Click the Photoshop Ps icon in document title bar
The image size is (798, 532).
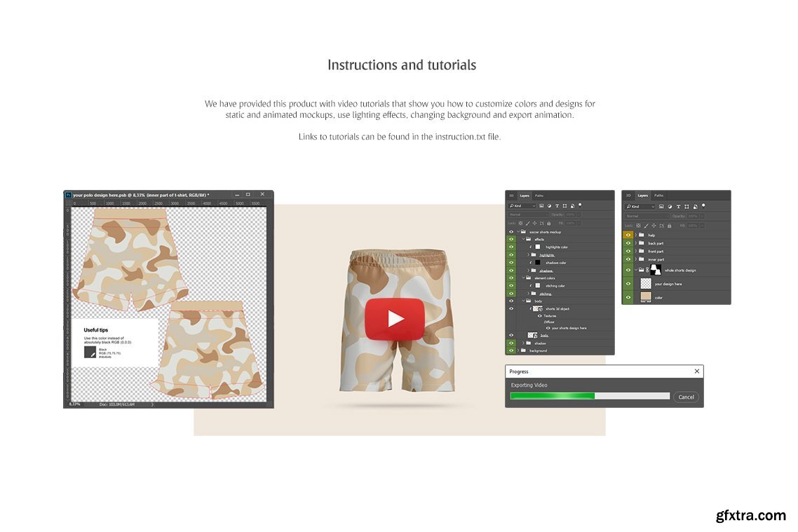click(68, 195)
